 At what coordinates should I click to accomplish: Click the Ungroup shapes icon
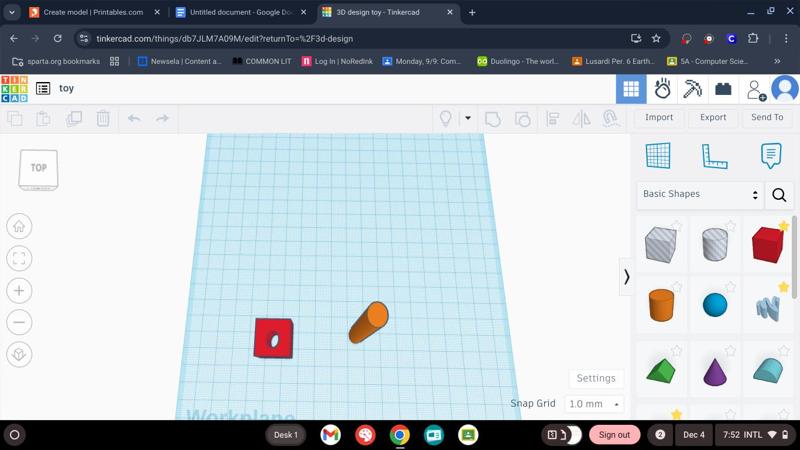[522, 119]
